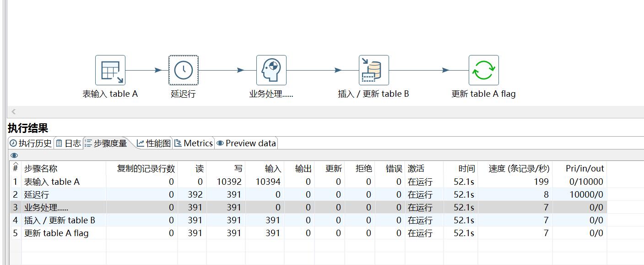The height and width of the screenshot is (265, 644).
Task: Switch to the 日志 tab
Action: pos(69,143)
